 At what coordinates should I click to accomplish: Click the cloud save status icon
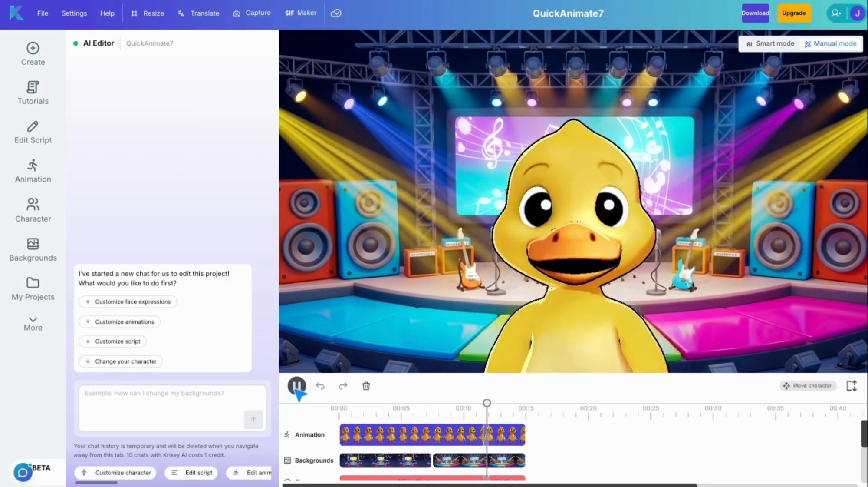[x=336, y=13]
